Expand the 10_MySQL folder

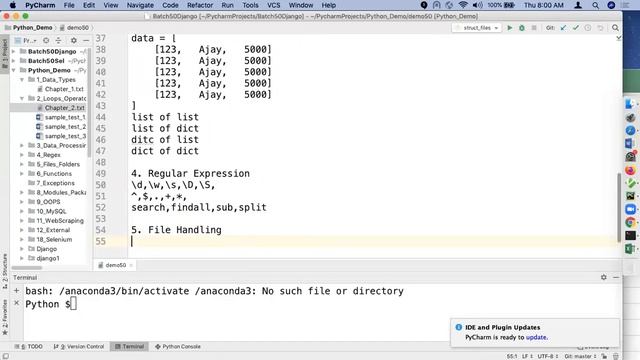point(22,211)
